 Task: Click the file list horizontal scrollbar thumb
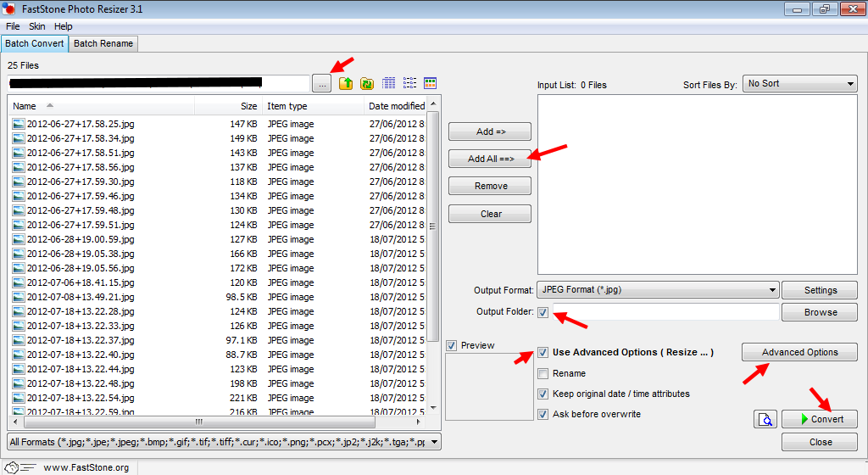199,422
